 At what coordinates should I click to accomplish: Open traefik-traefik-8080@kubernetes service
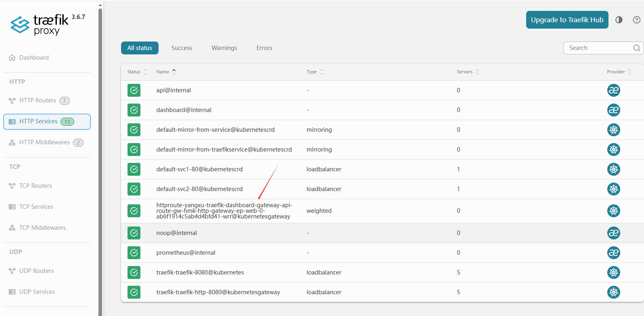(382, 272)
